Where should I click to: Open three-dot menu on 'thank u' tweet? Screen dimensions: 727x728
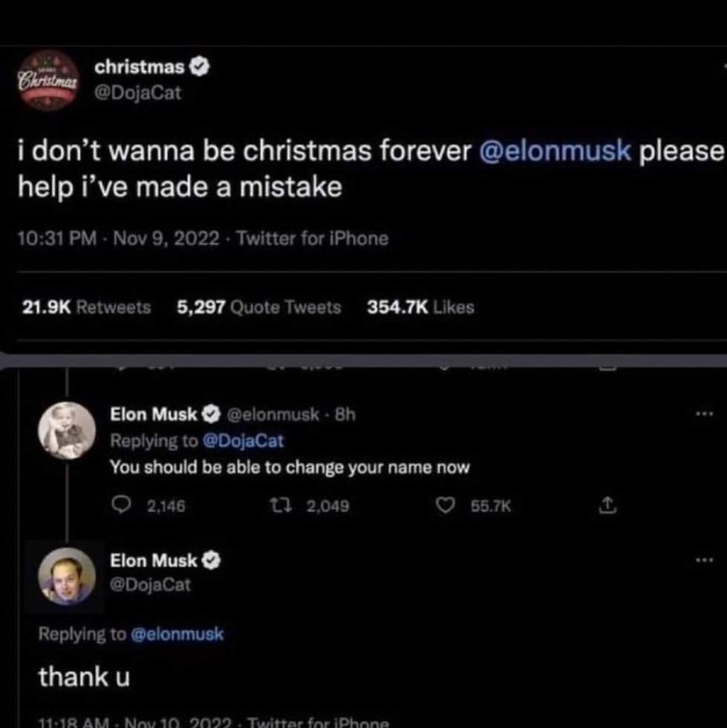[703, 561]
